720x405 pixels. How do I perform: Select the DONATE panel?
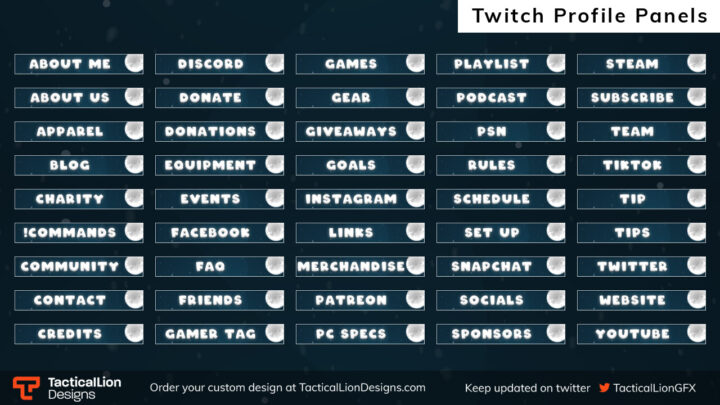pos(219,97)
